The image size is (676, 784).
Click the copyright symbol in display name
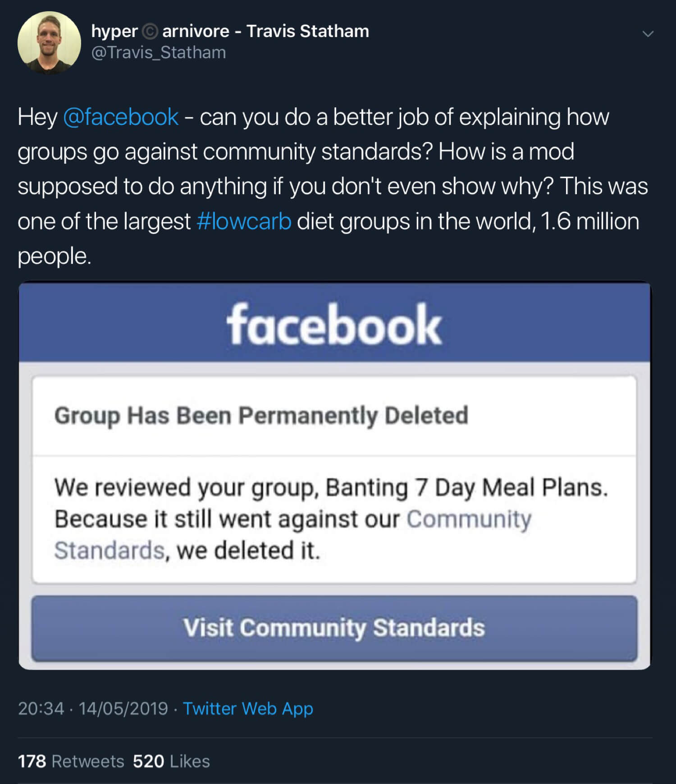[x=150, y=32]
